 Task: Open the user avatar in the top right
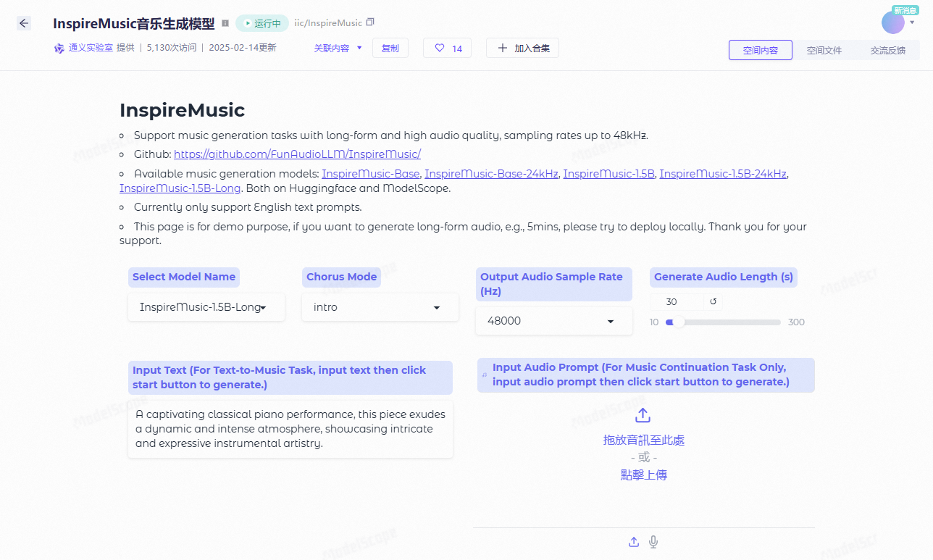pos(892,22)
